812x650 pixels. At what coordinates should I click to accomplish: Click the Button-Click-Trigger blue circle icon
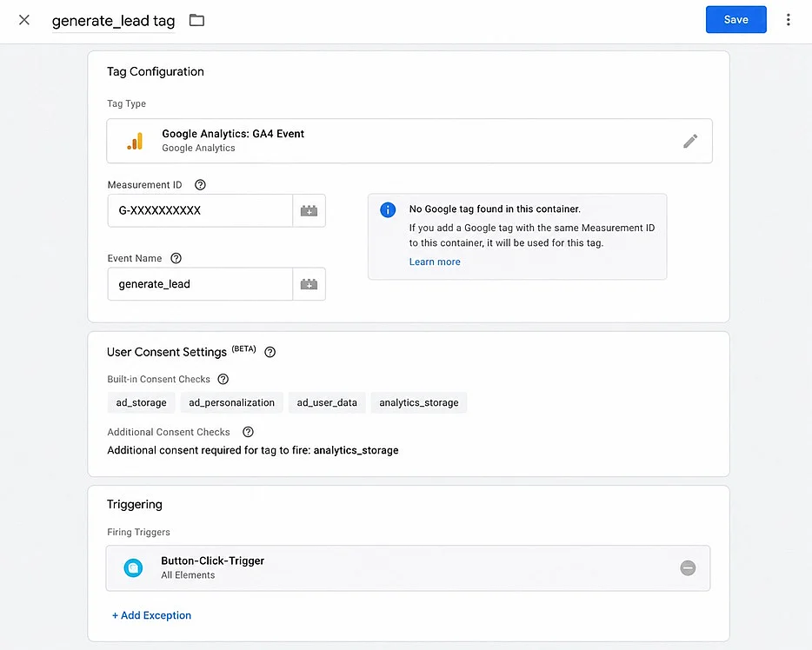coord(133,567)
